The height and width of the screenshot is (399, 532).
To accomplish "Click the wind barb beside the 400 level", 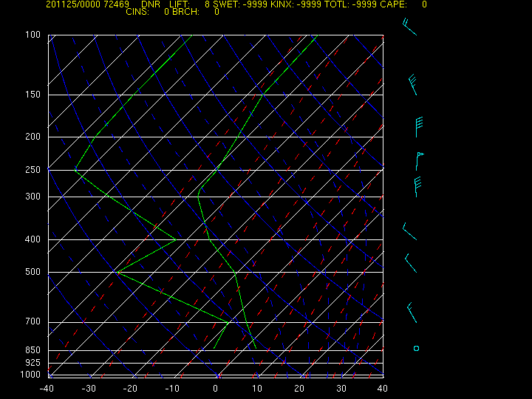I will click(x=409, y=231).
